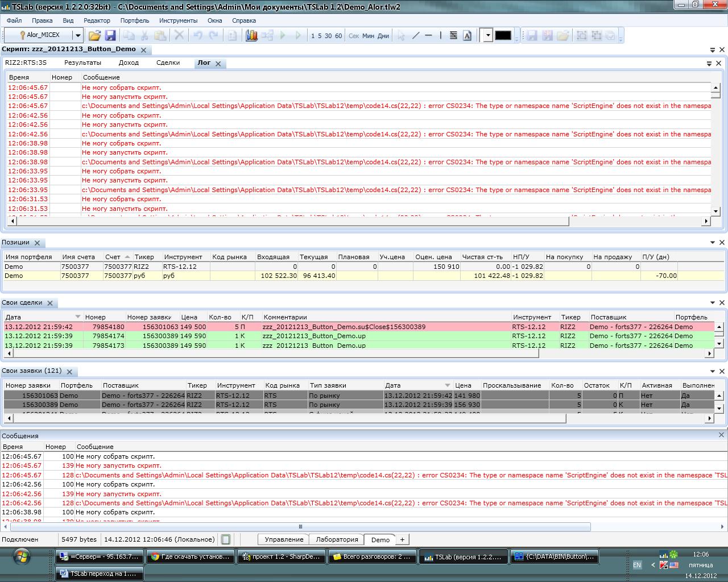Switch to the Сделки tab

coord(168,63)
